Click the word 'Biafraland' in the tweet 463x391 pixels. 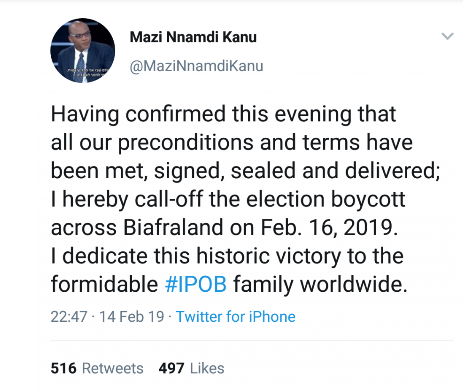pyautogui.click(x=173, y=227)
